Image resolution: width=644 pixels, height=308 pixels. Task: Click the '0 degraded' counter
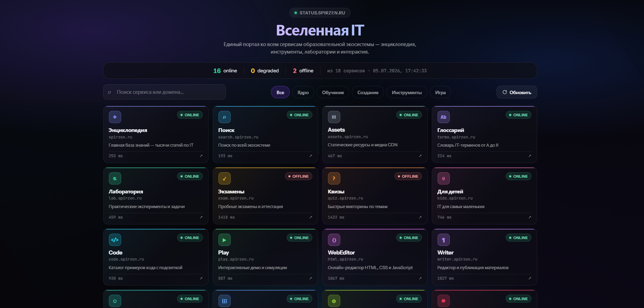pyautogui.click(x=264, y=71)
